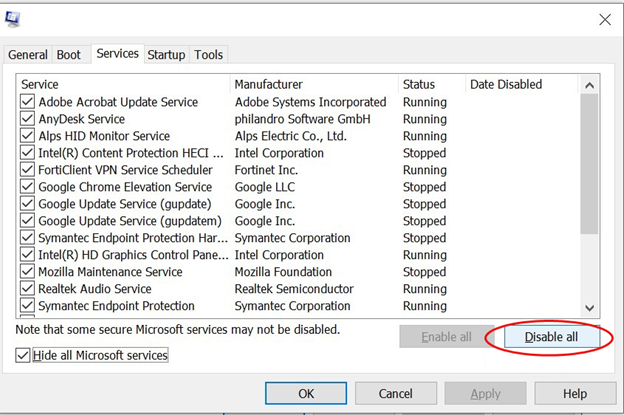The image size is (624, 415).
Task: Toggle Hide all Microsoft services checkbox
Action: [23, 355]
